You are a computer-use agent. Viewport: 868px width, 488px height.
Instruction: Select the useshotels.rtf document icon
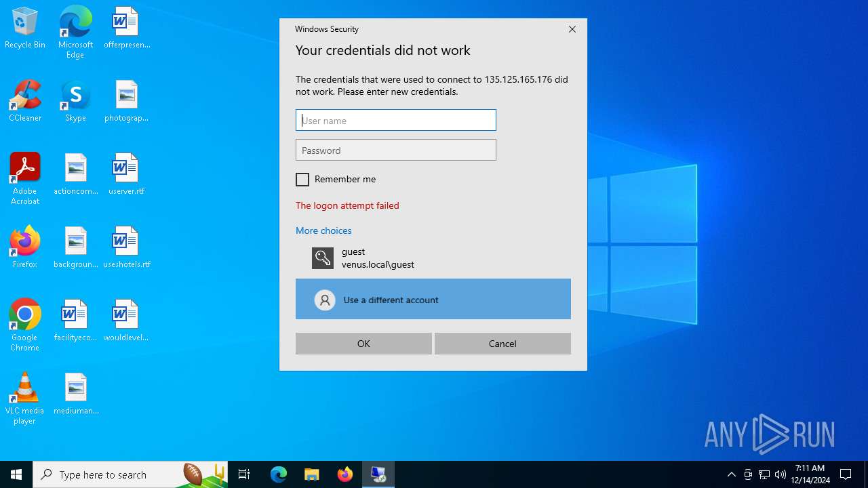pyautogui.click(x=127, y=248)
